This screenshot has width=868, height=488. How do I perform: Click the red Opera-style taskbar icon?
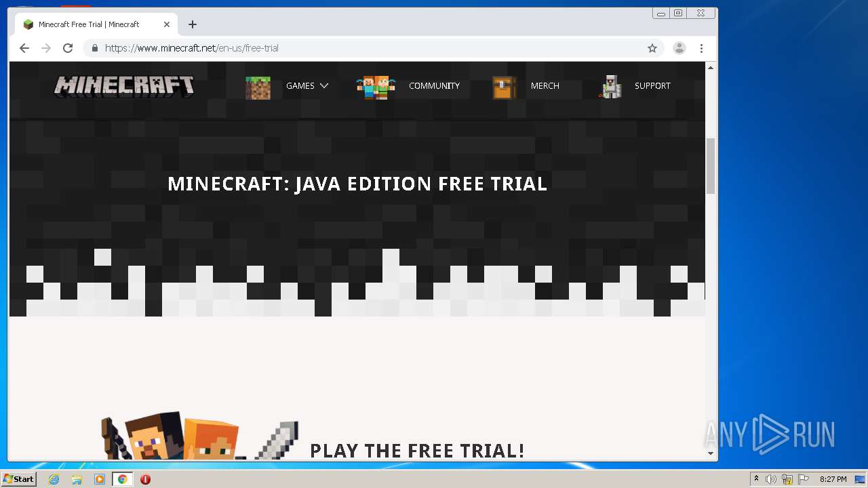click(145, 479)
